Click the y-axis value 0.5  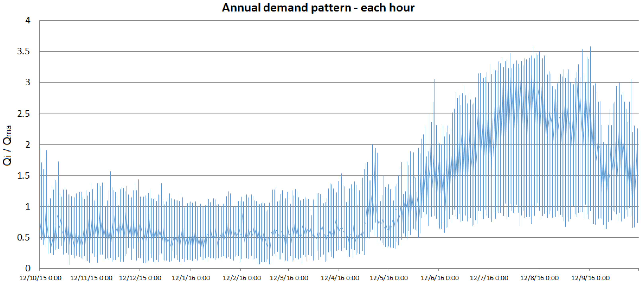click(x=23, y=238)
